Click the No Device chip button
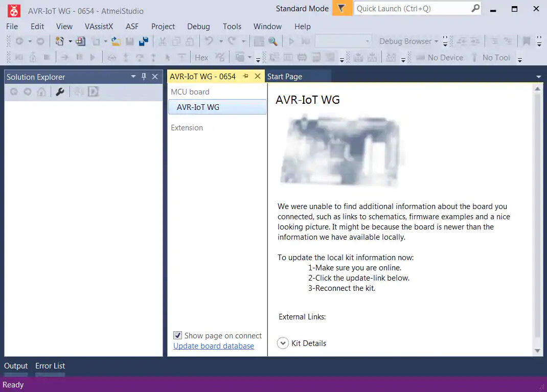Image resolution: width=547 pixels, height=392 pixels. 440,58
